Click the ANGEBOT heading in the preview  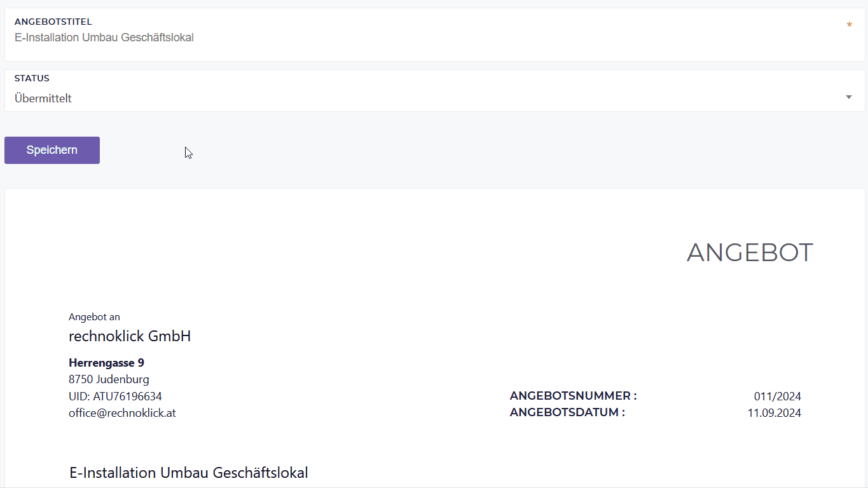pyautogui.click(x=750, y=252)
